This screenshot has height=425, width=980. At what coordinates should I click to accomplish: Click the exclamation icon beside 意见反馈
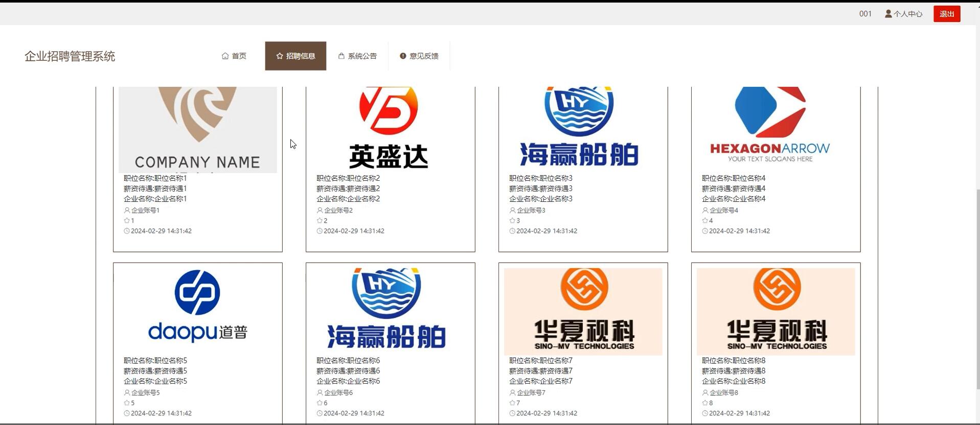(x=403, y=56)
